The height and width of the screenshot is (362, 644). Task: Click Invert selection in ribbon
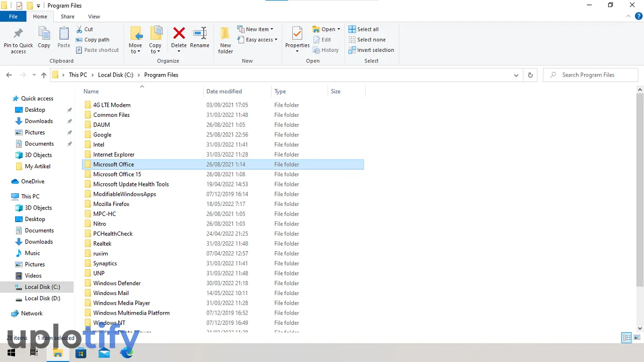(371, 50)
